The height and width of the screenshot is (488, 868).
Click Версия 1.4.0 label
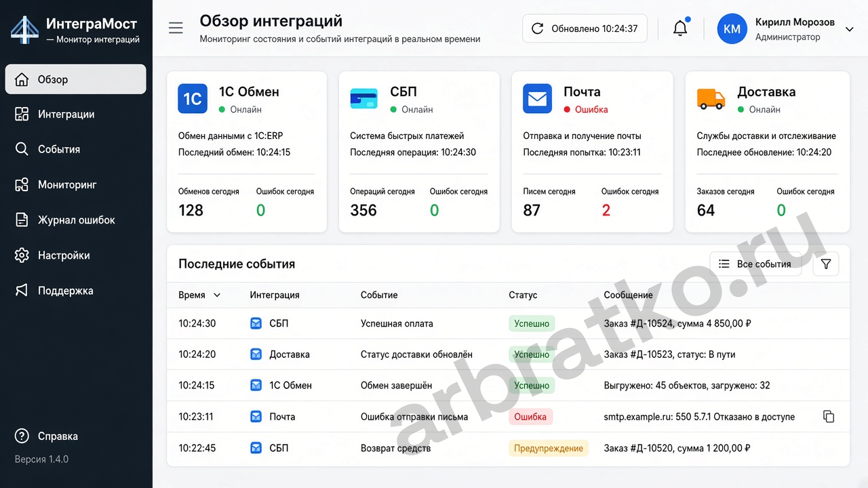pyautogui.click(x=41, y=459)
